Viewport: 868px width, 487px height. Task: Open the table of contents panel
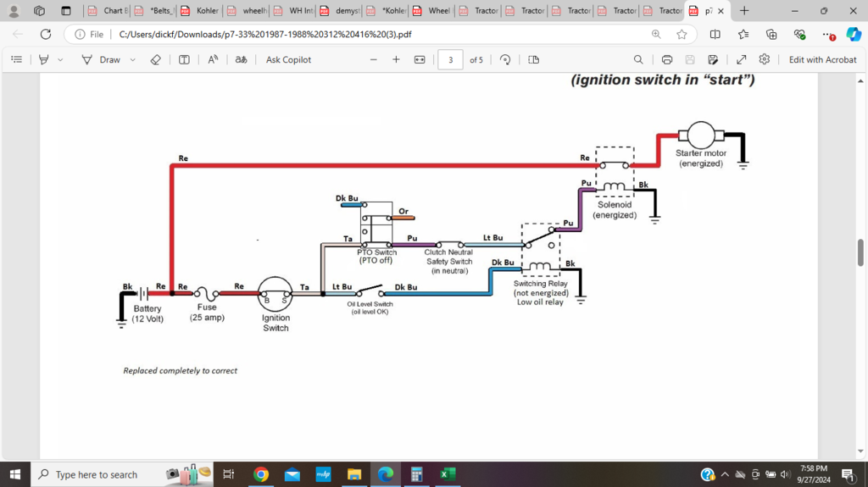point(17,60)
